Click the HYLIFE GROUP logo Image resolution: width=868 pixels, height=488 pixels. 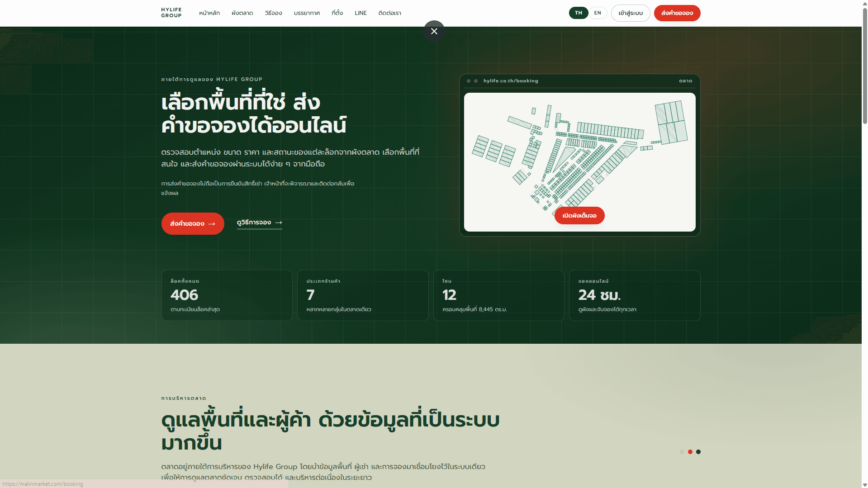[x=171, y=13]
